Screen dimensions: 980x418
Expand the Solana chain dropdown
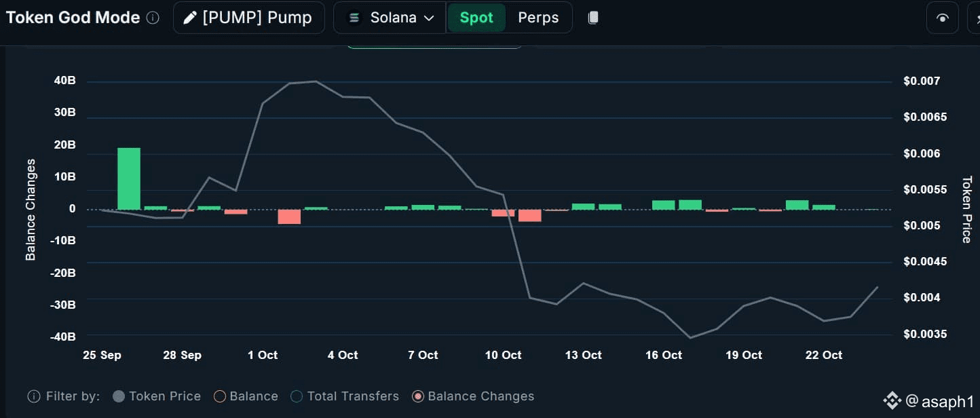[428, 18]
